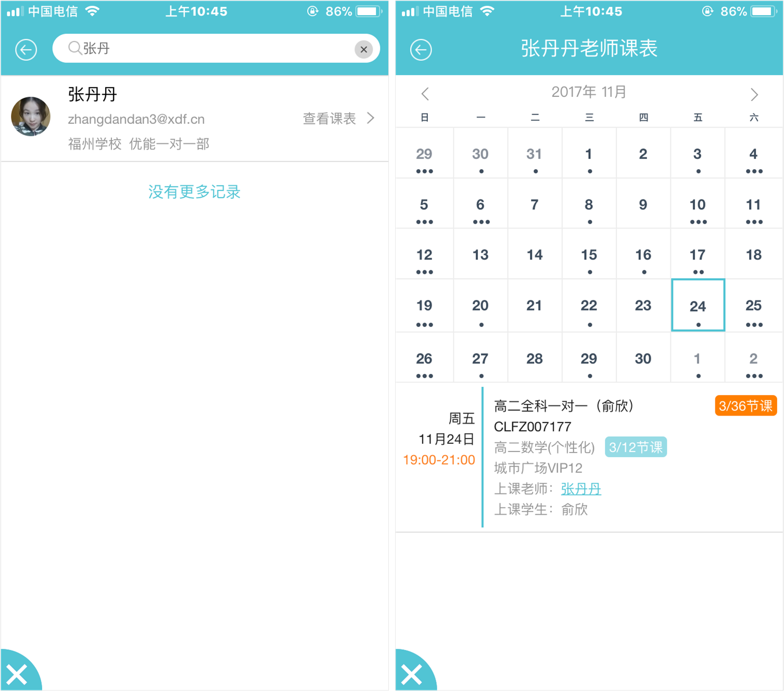Tap the back arrow on search screen
Screen dimensions: 784x691
point(26,50)
